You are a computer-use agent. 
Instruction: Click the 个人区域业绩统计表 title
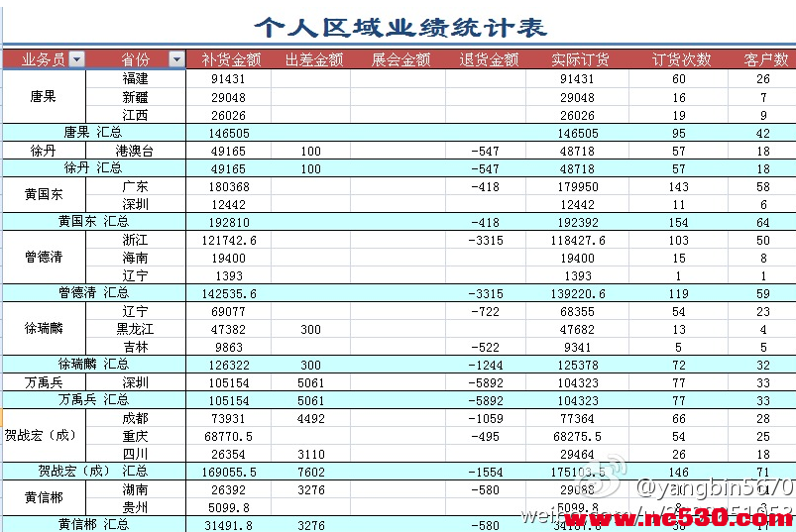[399, 27]
